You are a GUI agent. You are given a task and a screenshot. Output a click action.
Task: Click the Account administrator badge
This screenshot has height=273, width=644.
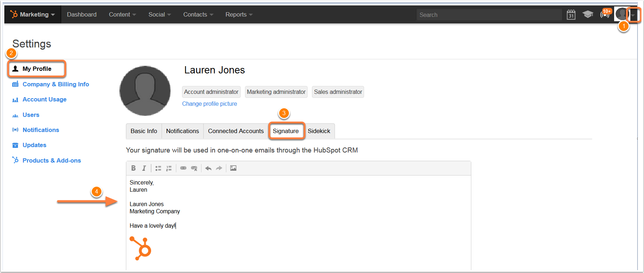coord(211,92)
